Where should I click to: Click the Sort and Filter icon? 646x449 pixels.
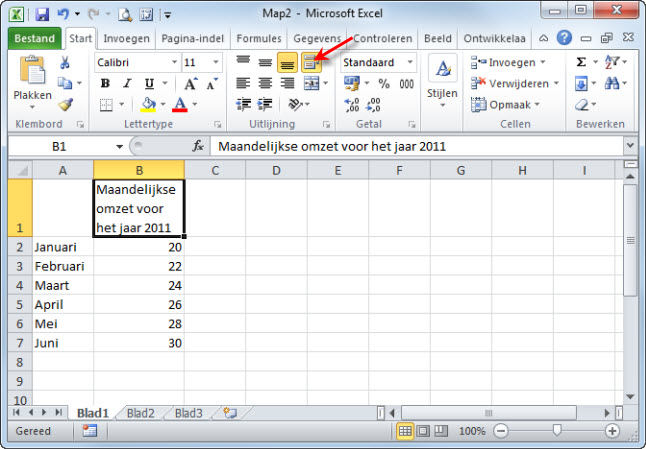(x=612, y=62)
